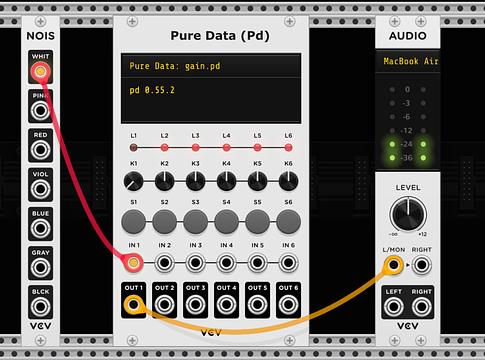Click the IN 4 input jack
Viewport: 485px width, 360px height.
pos(226,263)
